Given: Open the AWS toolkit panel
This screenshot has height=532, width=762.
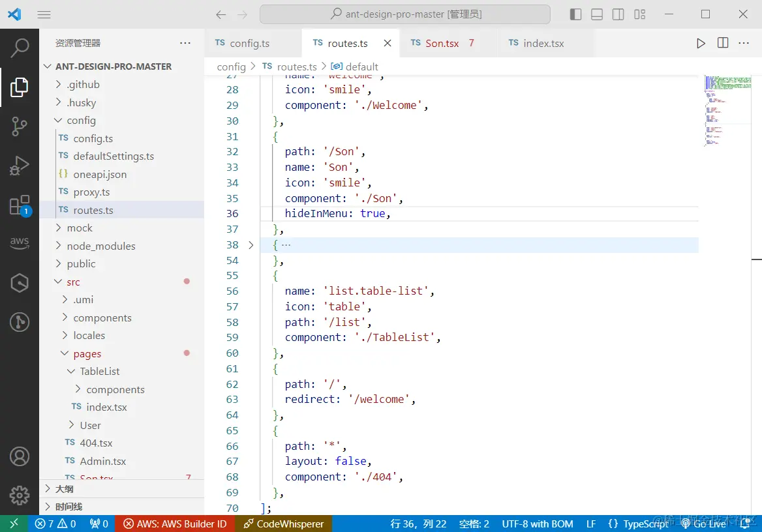Looking at the screenshot, I should pyautogui.click(x=20, y=243).
